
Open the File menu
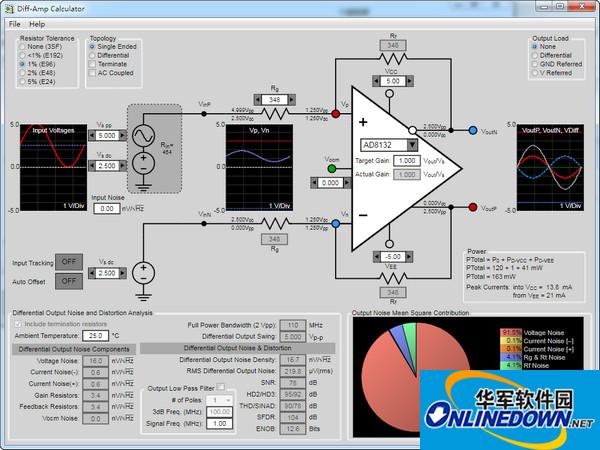[15, 24]
